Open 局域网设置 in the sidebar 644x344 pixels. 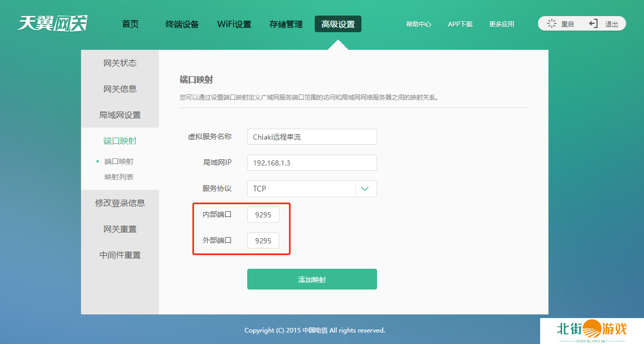tap(120, 115)
